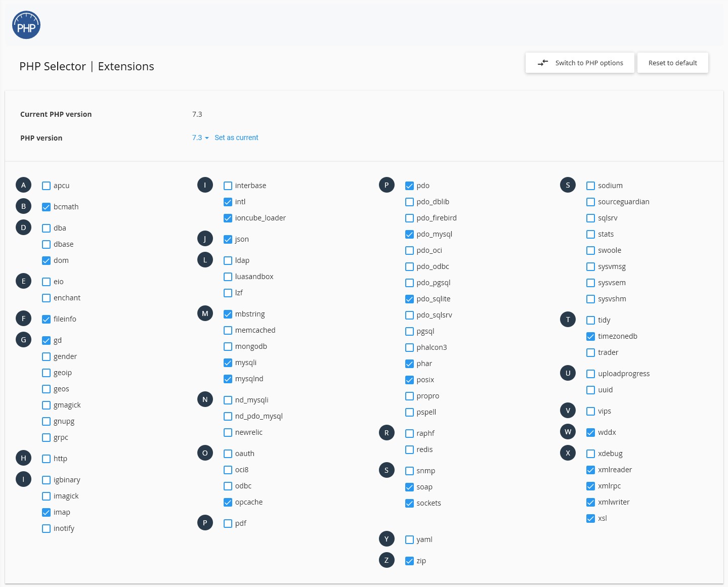Open the PHP version 7.3 dropdown
This screenshot has height=587, width=728.
[x=200, y=138]
